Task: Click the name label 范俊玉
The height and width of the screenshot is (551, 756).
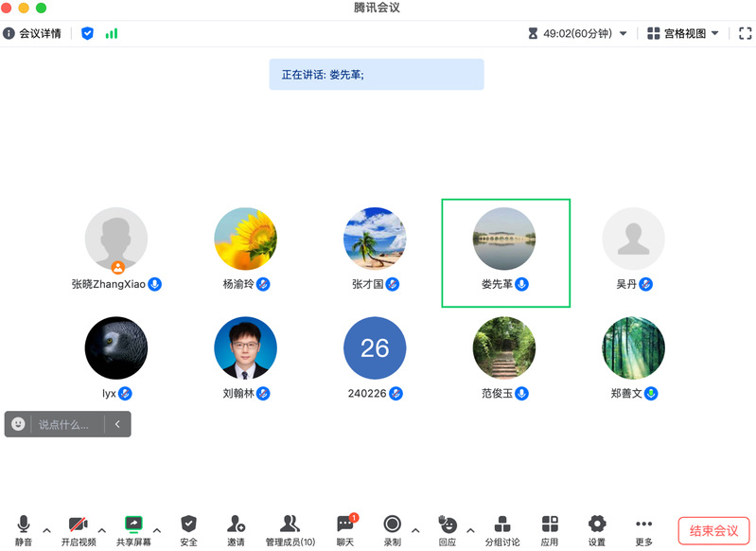Action: click(497, 394)
